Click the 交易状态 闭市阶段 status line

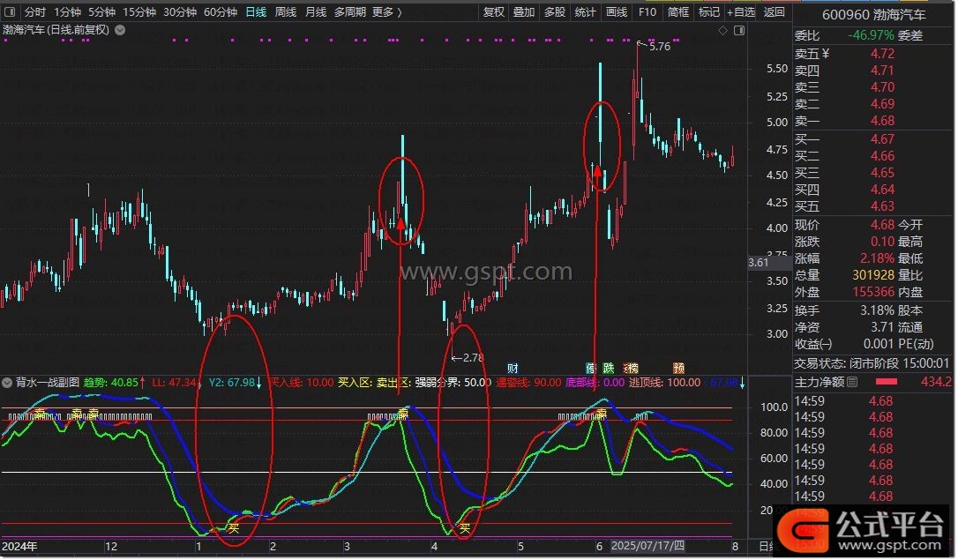point(872,363)
